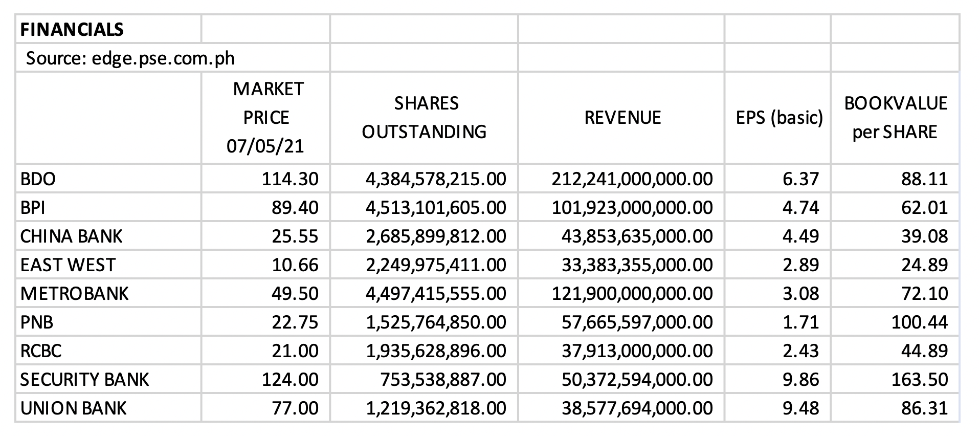Select the EAST WEST row label
980x436 pixels.
click(108, 265)
